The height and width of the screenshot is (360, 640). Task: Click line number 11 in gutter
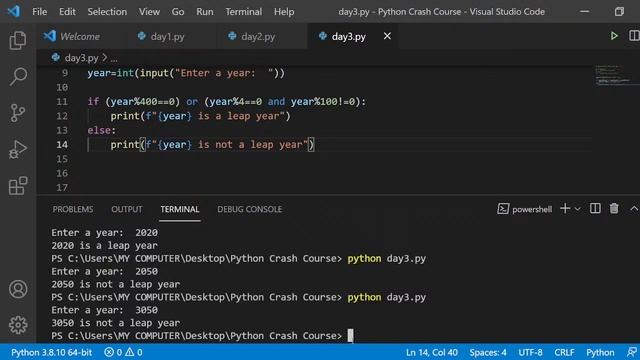pos(62,101)
